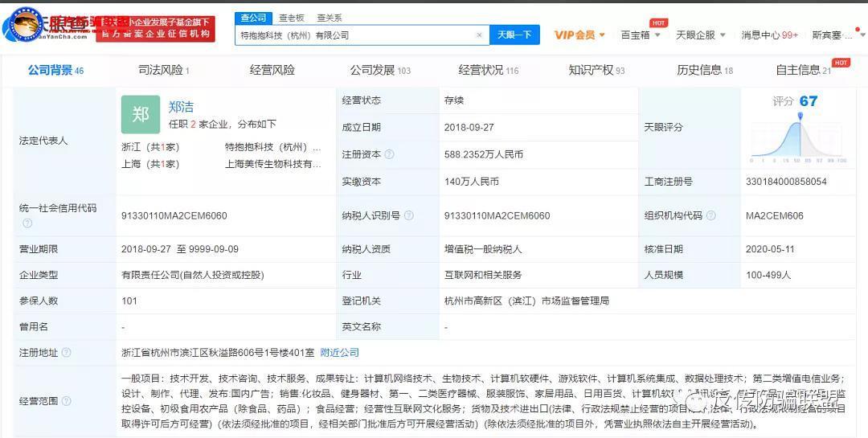Viewport: 868px width, 438px height.
Task: Open the 郑洁 legal representative link
Action: (x=182, y=107)
